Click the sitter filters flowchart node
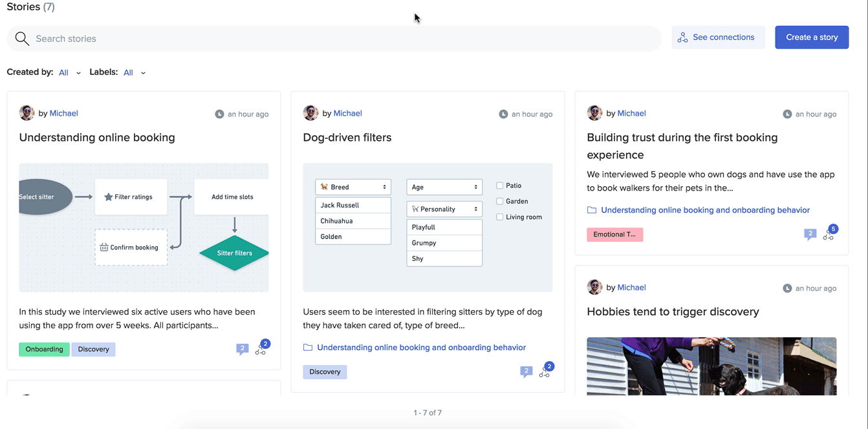 point(234,253)
